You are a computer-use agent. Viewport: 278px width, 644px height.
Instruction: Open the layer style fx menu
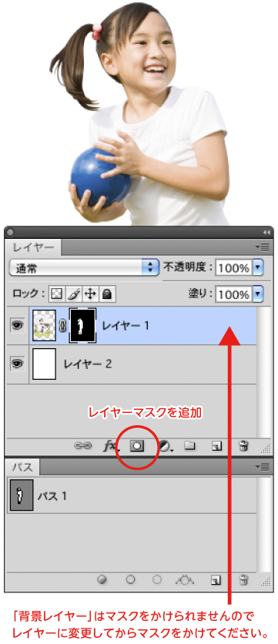pyautogui.click(x=110, y=446)
